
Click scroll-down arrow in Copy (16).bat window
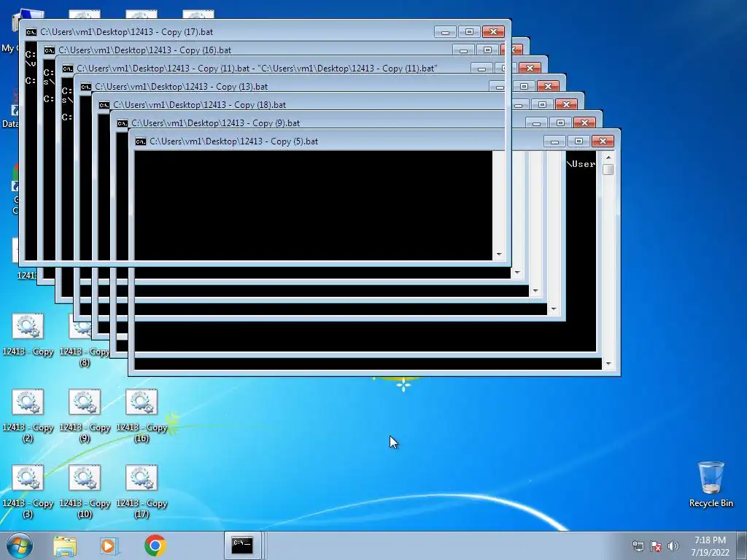pyautogui.click(x=517, y=273)
